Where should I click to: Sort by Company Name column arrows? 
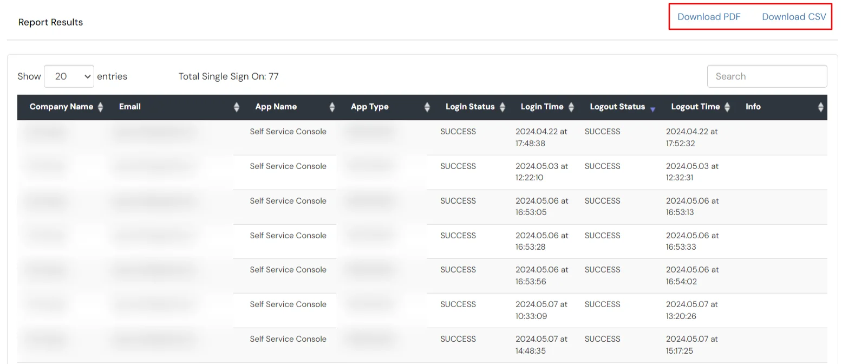pos(100,107)
